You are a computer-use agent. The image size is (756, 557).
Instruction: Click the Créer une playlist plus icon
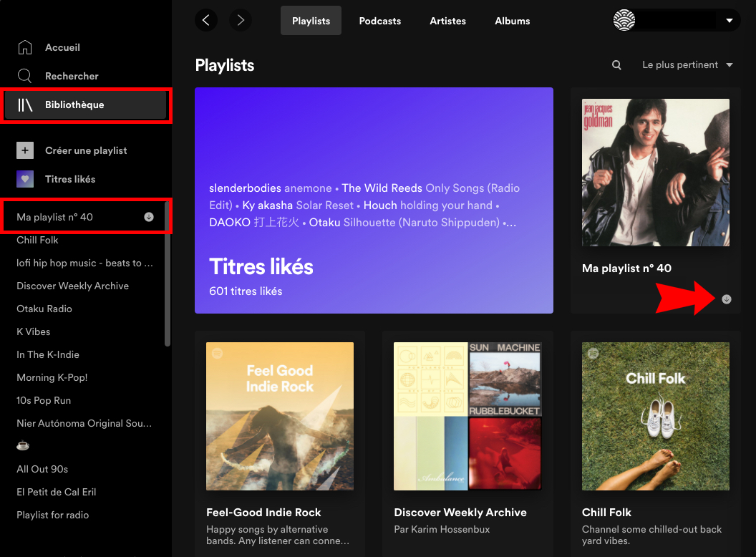coord(24,150)
